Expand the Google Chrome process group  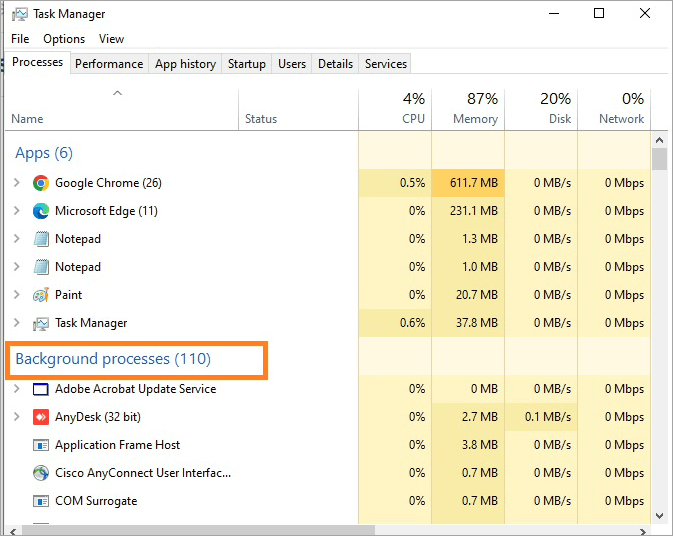[16, 183]
